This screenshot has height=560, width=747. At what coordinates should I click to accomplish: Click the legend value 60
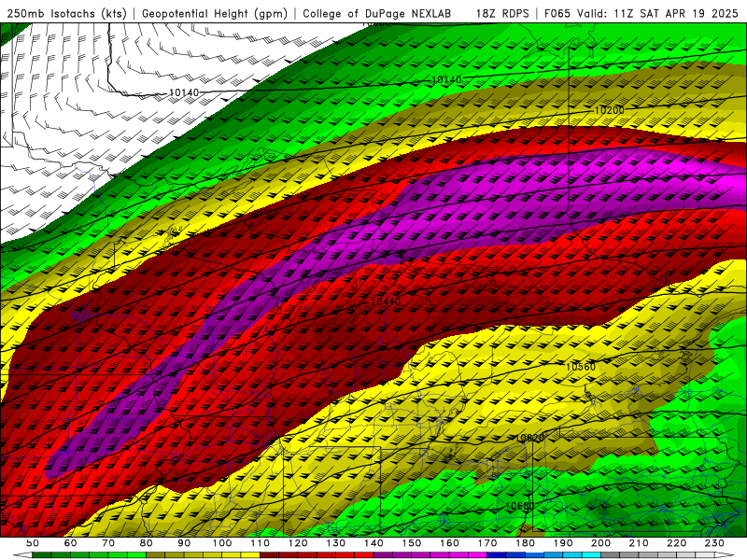pos(70,543)
